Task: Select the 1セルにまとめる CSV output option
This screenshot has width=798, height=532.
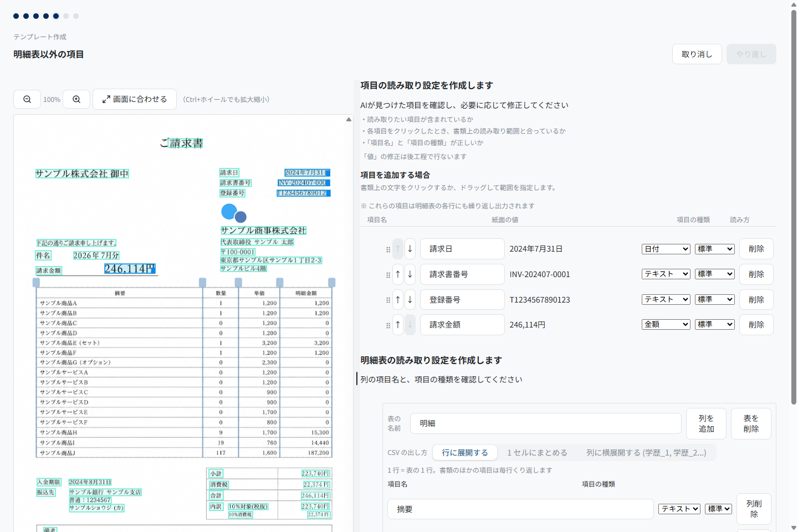Action: [x=537, y=453]
